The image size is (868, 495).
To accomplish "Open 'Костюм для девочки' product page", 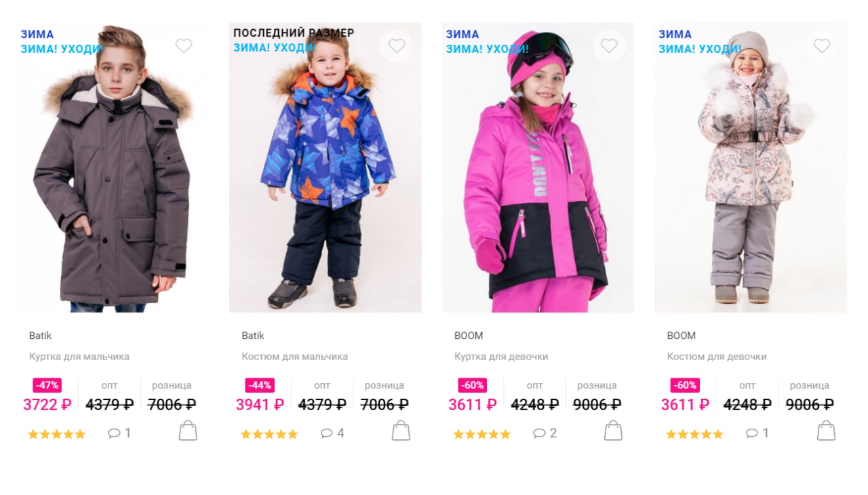I will click(717, 357).
